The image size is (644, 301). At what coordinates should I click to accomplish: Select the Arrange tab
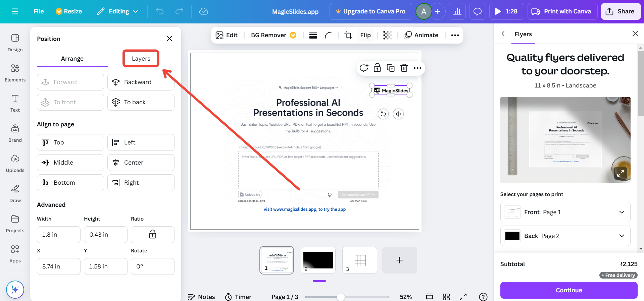pyautogui.click(x=72, y=59)
